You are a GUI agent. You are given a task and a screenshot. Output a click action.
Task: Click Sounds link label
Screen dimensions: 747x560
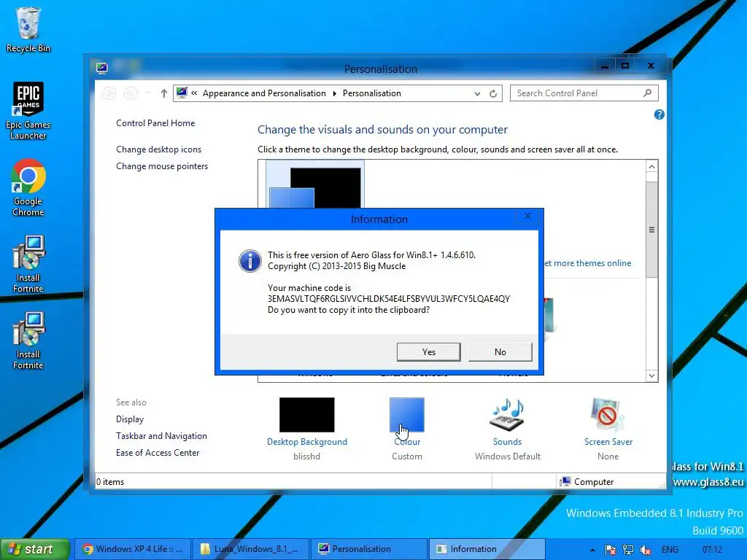(x=508, y=441)
